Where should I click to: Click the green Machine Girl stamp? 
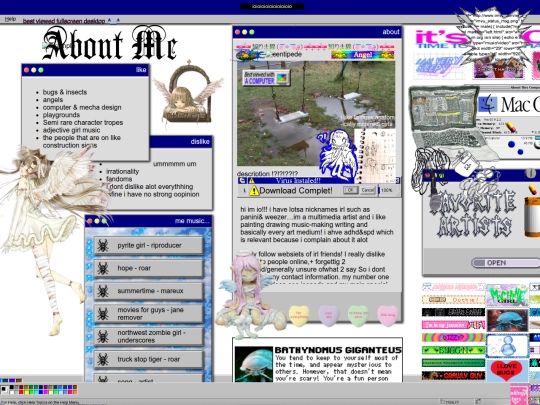[x=507, y=295]
